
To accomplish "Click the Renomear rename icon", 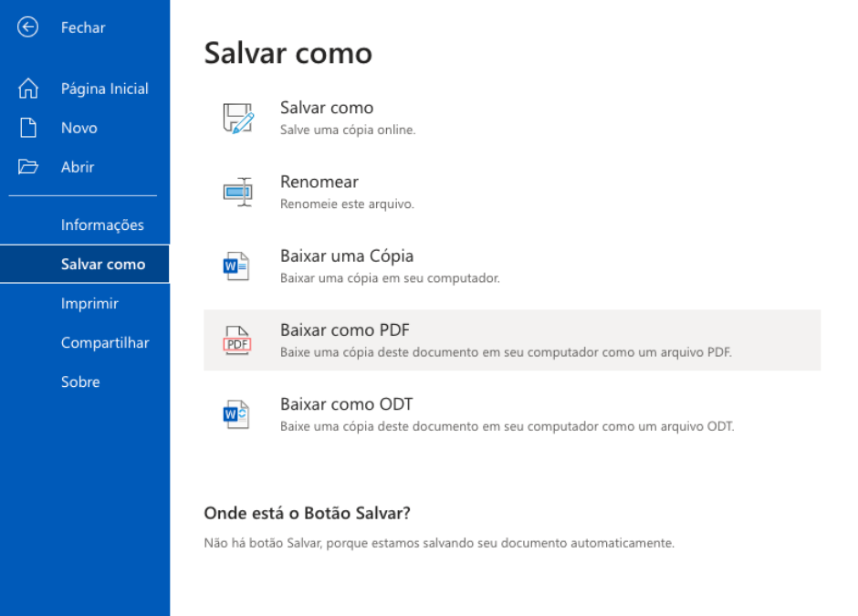I will click(x=237, y=192).
